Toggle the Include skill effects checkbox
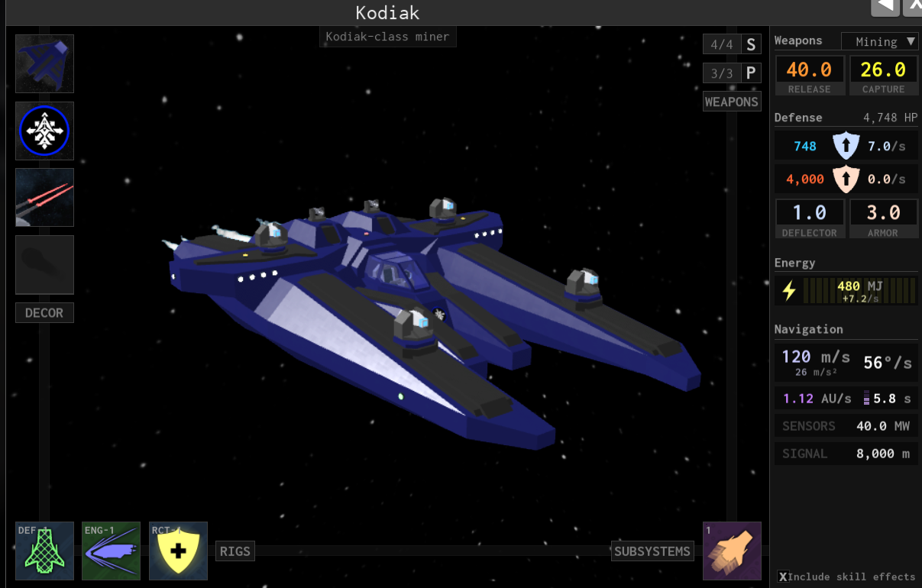Image resolution: width=922 pixels, height=588 pixels. [783, 577]
